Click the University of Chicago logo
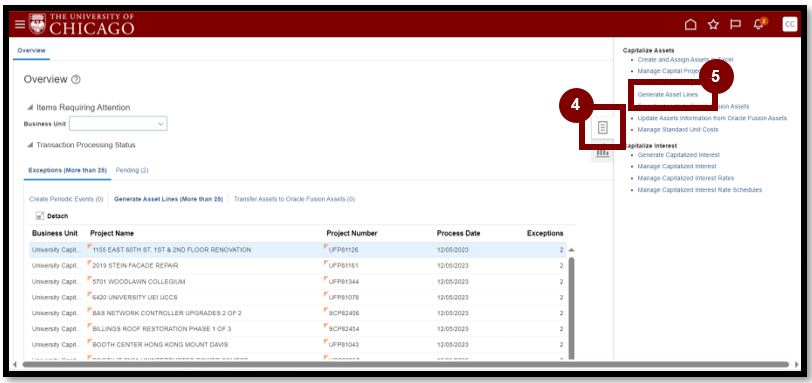This screenshot has width=812, height=383. 82,24
